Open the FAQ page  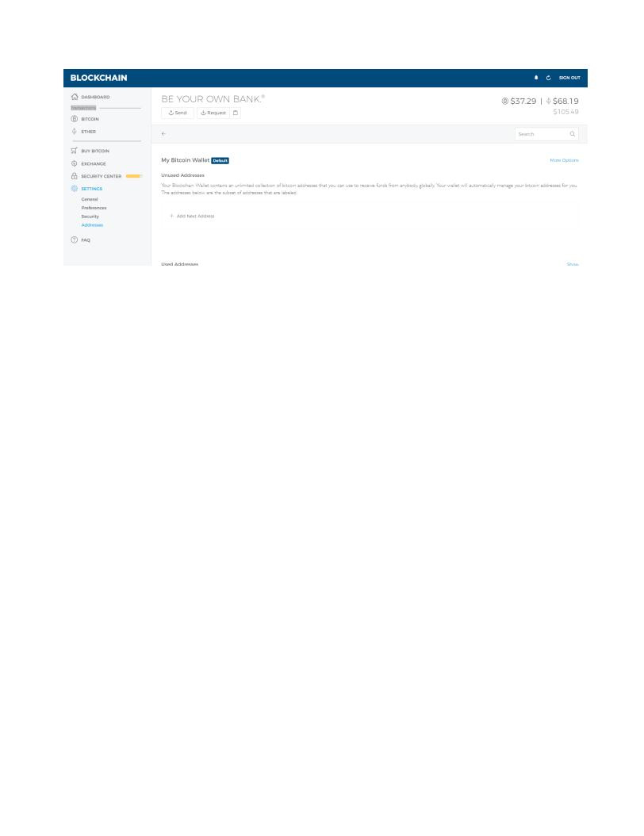point(86,240)
